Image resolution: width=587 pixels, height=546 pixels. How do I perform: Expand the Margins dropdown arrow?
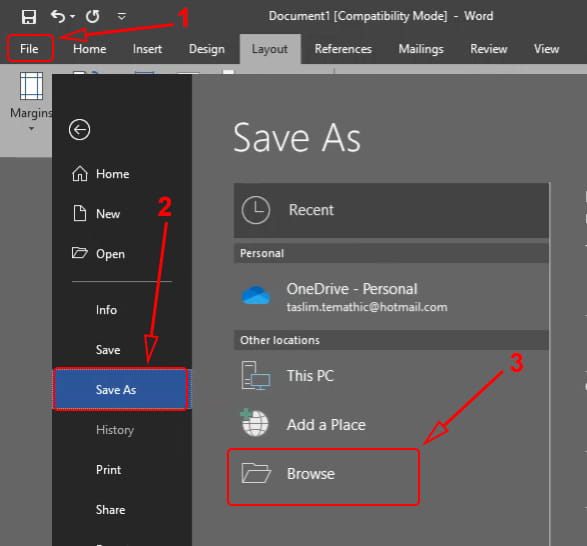(x=31, y=128)
